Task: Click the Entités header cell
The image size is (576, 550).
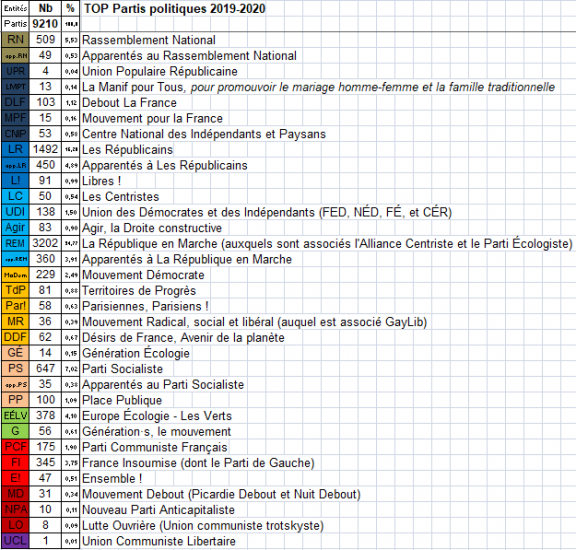Action: 15,8
